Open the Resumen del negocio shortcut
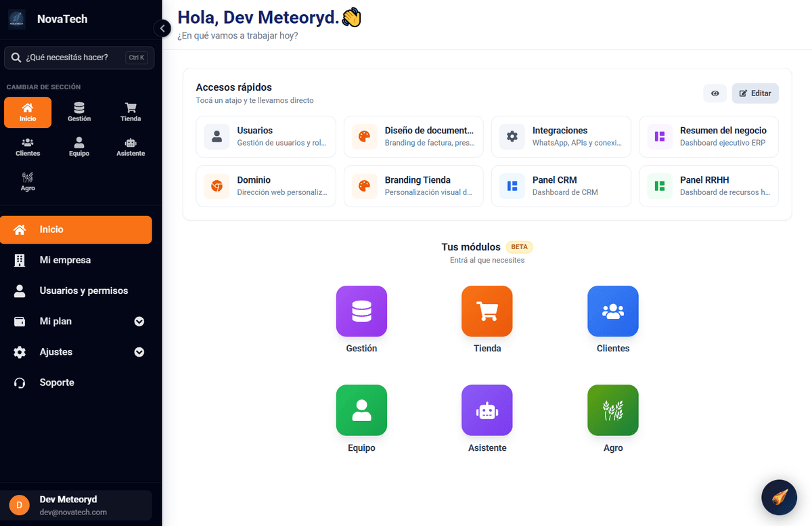Image resolution: width=812 pixels, height=526 pixels. pyautogui.click(x=708, y=137)
